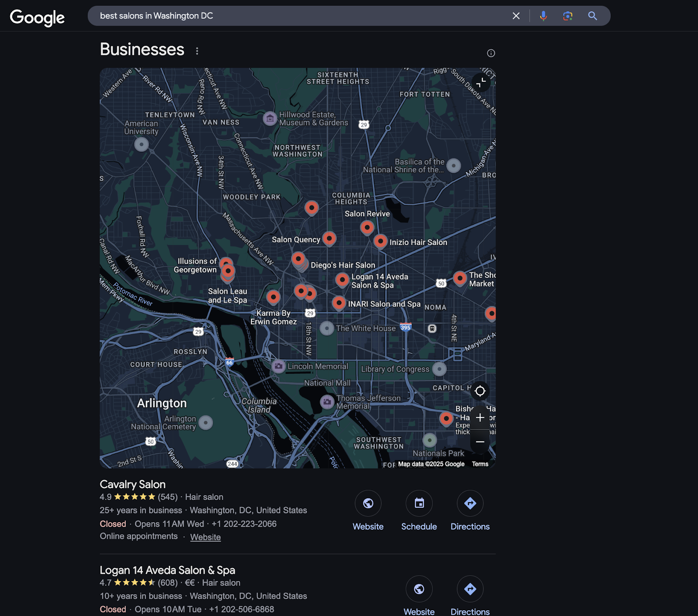Select Cavalry Salon rating 4.9 (545)
This screenshot has height=616, width=698.
pyautogui.click(x=139, y=497)
